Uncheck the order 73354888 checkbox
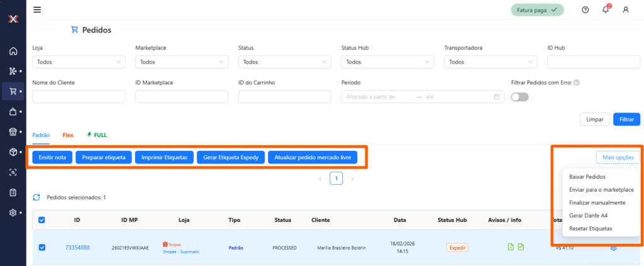The height and width of the screenshot is (266, 644). [x=42, y=247]
